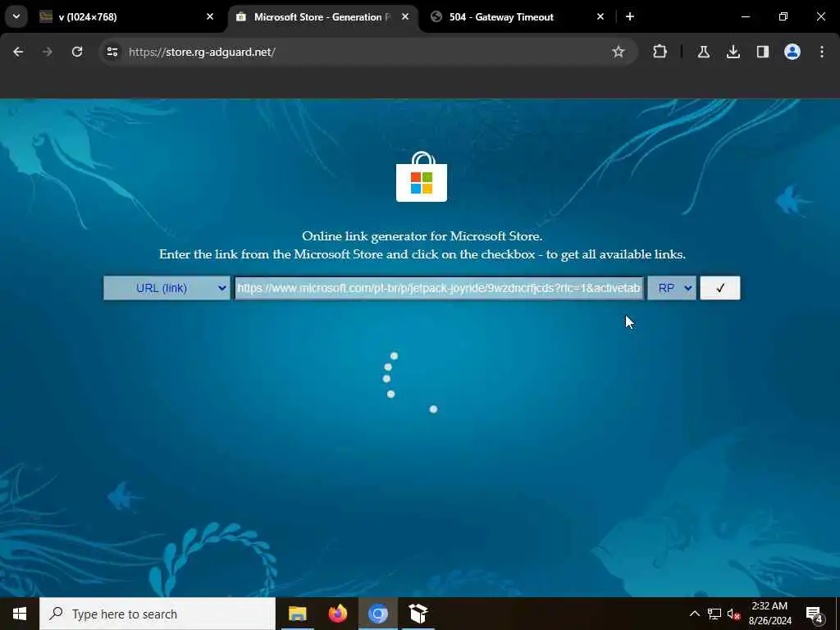Toggle the browser side panel
The width and height of the screenshot is (840, 630).
pyautogui.click(x=762, y=52)
